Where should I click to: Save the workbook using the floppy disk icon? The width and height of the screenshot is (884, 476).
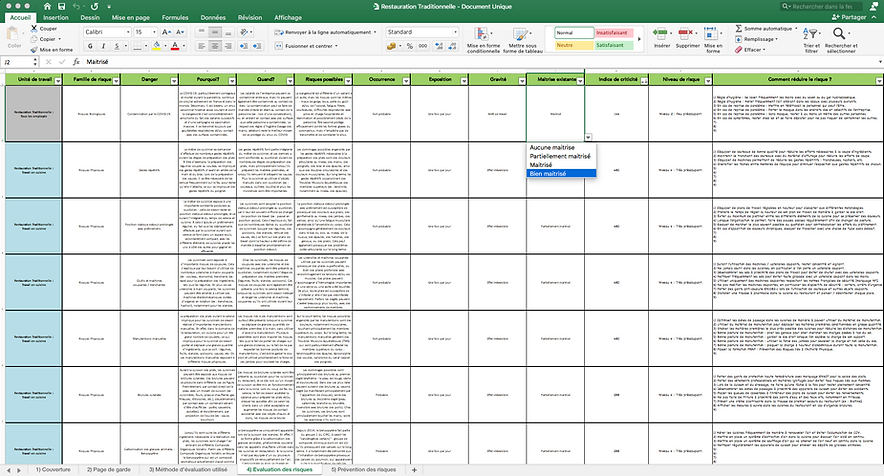[x=61, y=6]
